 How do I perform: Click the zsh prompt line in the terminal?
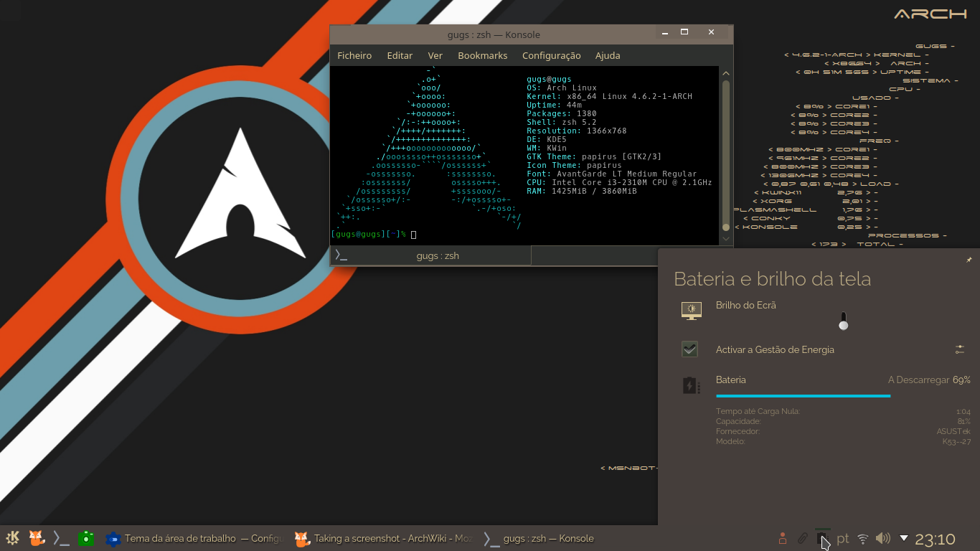coord(373,234)
